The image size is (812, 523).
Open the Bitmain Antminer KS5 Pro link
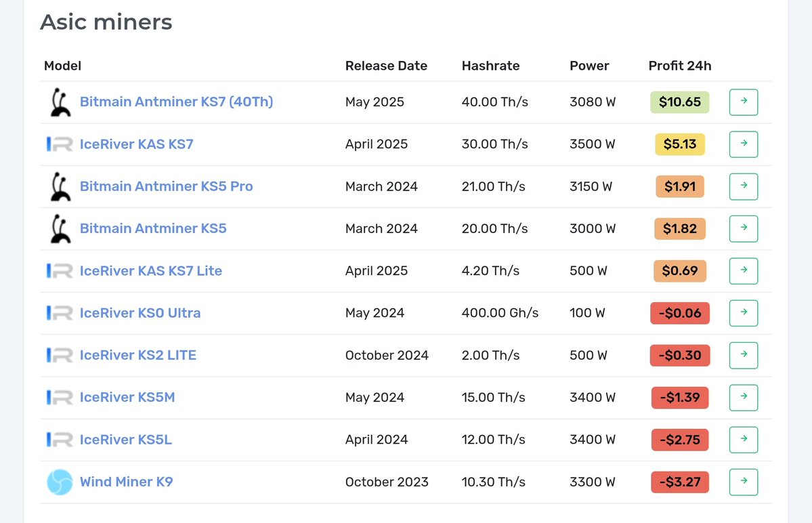tap(166, 186)
